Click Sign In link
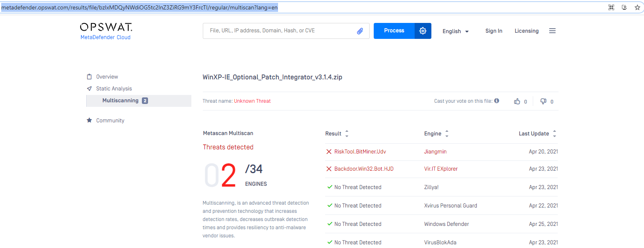 pos(494,31)
